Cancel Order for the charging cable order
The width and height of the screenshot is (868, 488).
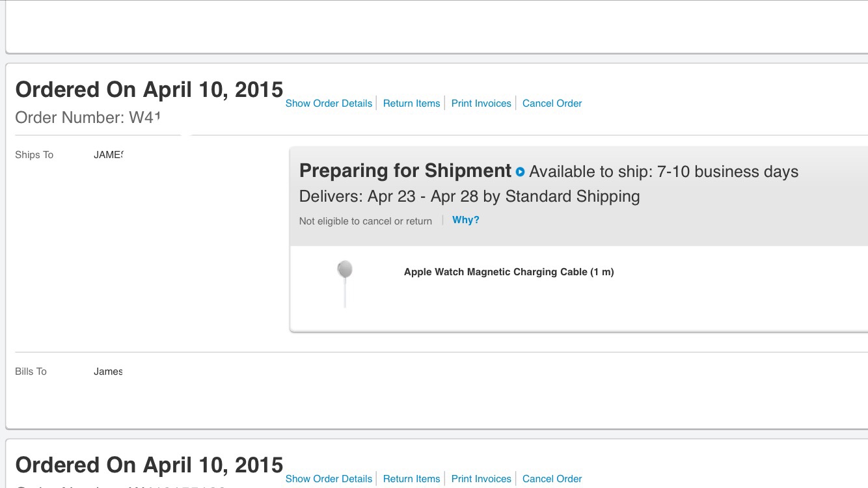pyautogui.click(x=552, y=103)
